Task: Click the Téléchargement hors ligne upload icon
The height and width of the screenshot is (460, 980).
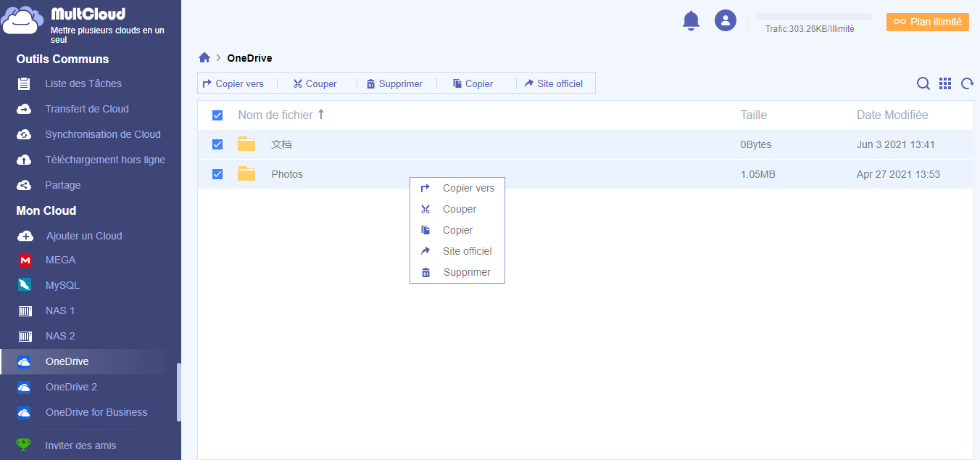Action: 24,160
